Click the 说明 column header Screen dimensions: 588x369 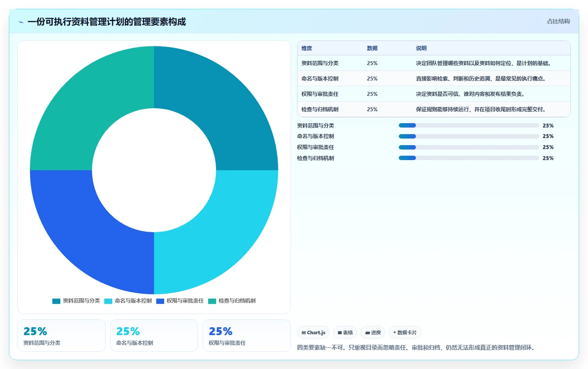pos(421,48)
